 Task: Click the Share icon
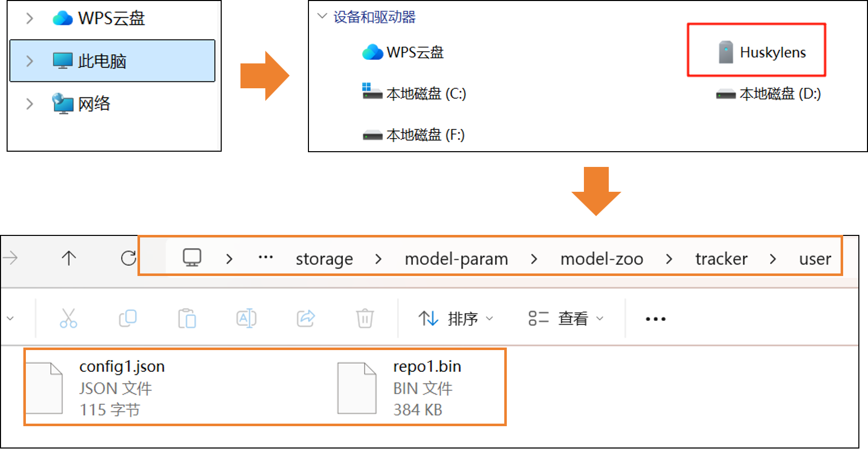tap(306, 319)
